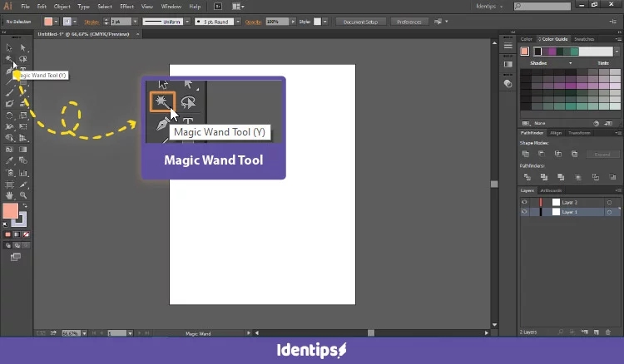The height and width of the screenshot is (364, 624).
Task: Toggle visibility of Layer 1
Action: coord(524,212)
